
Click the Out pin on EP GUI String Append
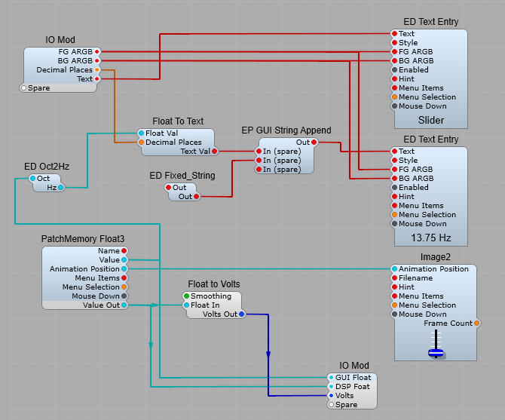pos(314,143)
